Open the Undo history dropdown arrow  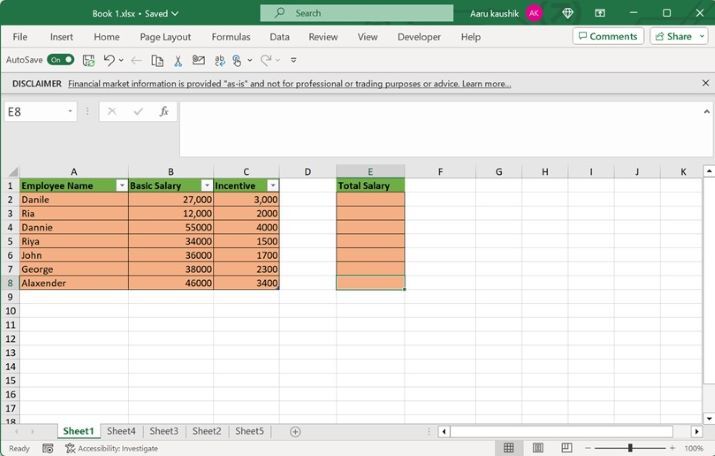pyautogui.click(x=121, y=60)
